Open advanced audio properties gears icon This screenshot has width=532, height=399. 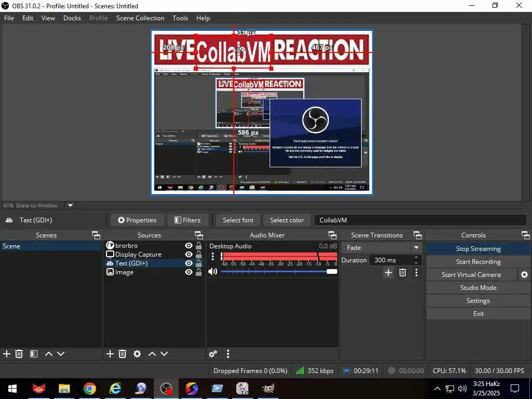pos(213,354)
